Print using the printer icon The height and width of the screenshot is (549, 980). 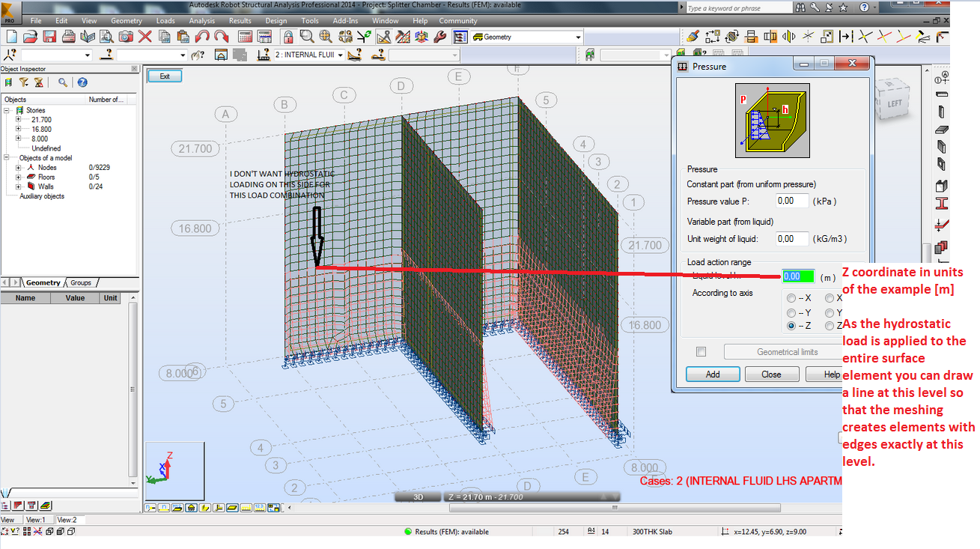[69, 37]
